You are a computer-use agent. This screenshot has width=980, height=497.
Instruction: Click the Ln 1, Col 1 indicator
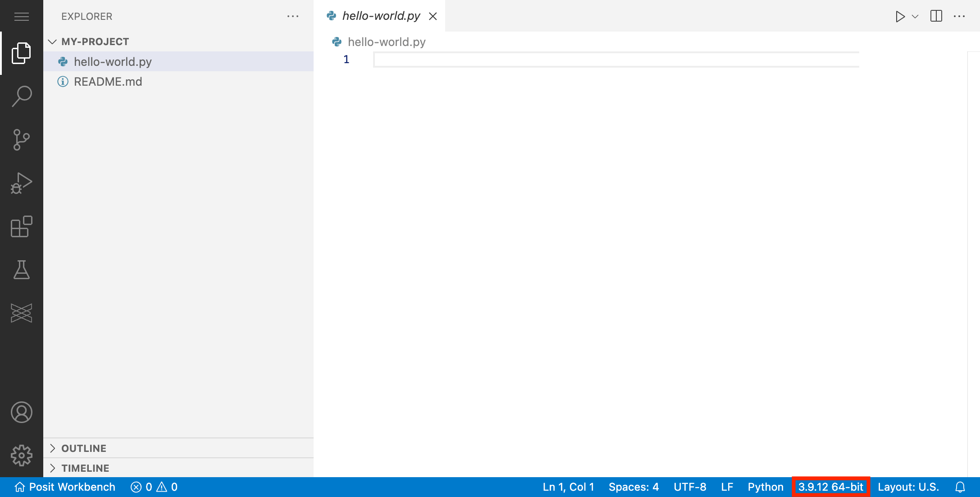tap(568, 487)
